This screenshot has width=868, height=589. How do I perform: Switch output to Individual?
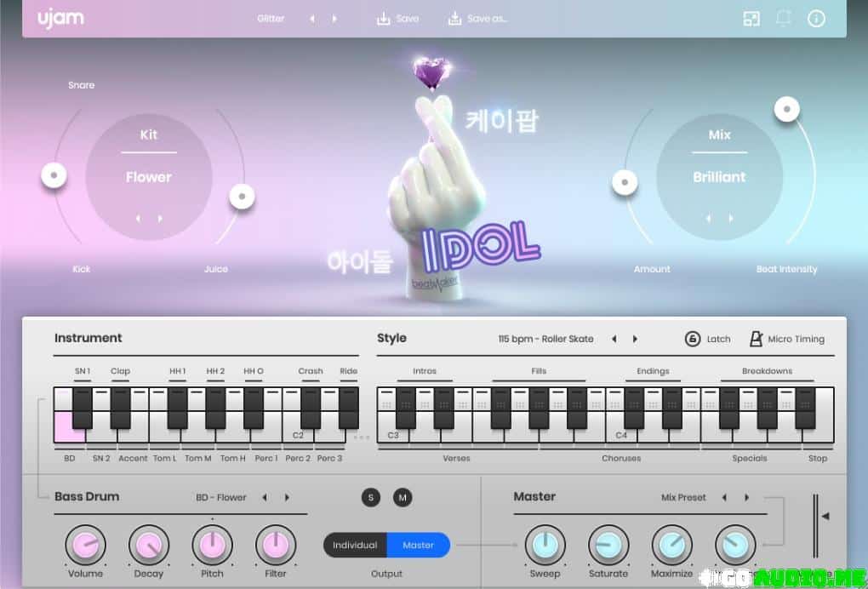[x=355, y=545]
